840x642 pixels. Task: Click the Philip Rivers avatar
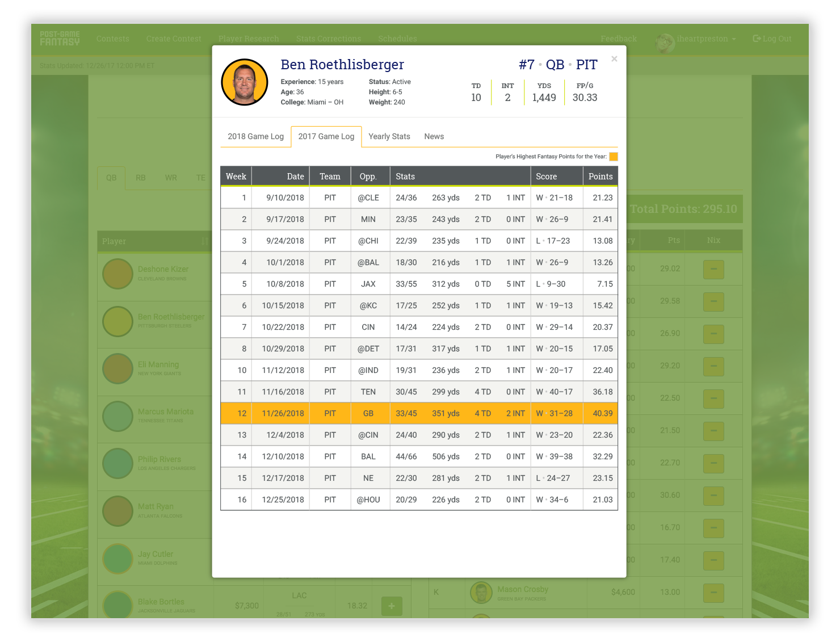click(117, 464)
